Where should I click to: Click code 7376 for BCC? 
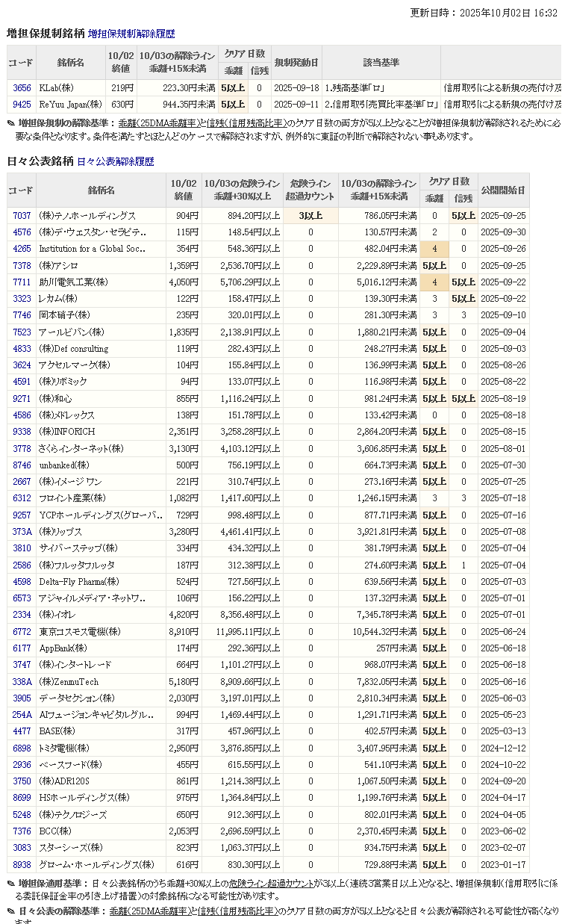pos(22,831)
